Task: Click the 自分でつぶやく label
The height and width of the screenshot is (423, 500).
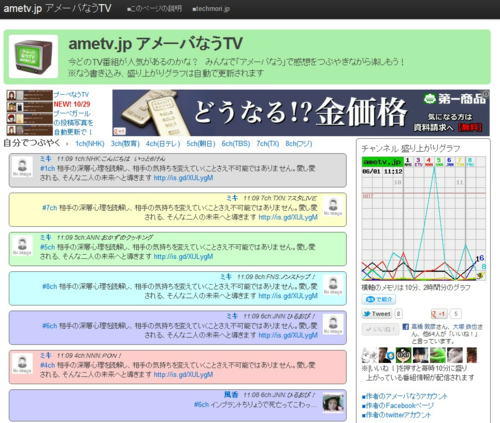Action: [x=32, y=143]
